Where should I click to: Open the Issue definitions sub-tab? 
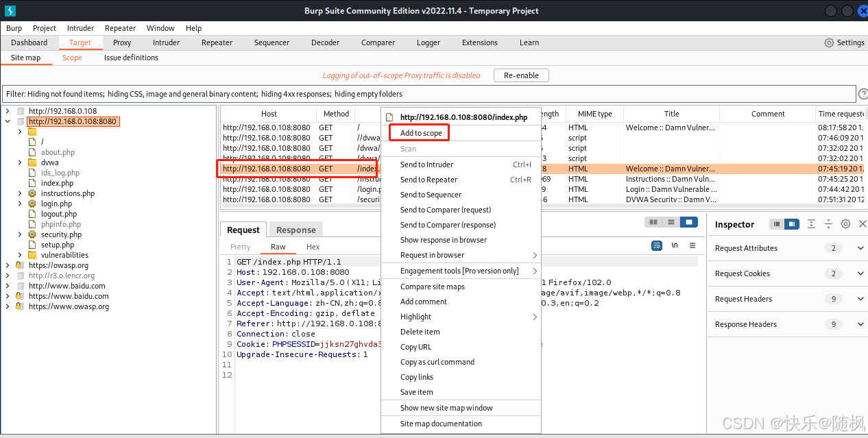click(x=131, y=58)
